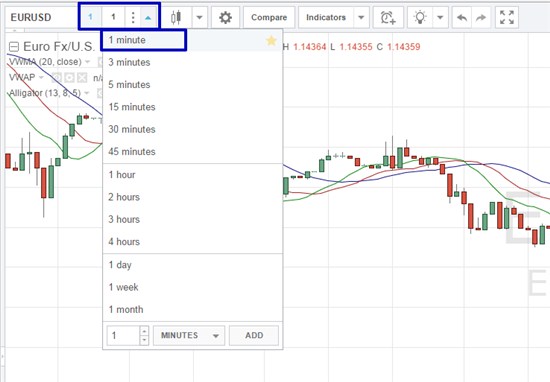Open the MINUTES unit dropdown
550x382 pixels.
[189, 335]
